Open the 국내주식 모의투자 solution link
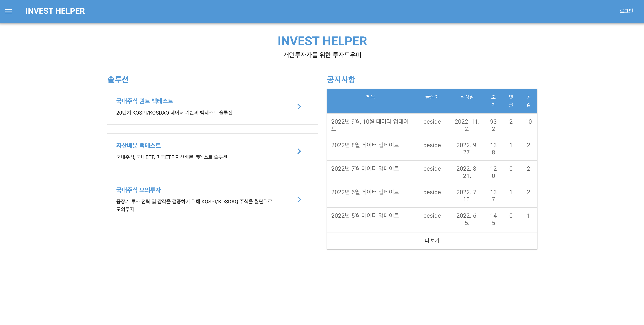 pos(138,190)
